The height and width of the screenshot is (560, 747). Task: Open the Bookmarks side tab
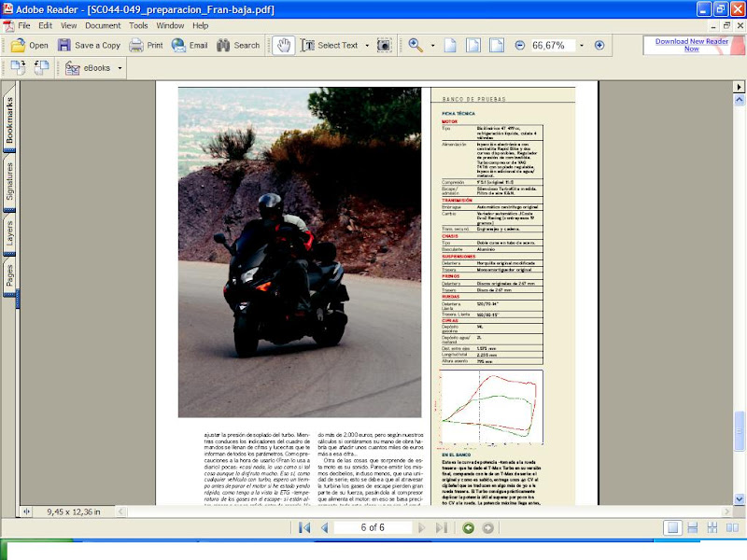[x=9, y=121]
